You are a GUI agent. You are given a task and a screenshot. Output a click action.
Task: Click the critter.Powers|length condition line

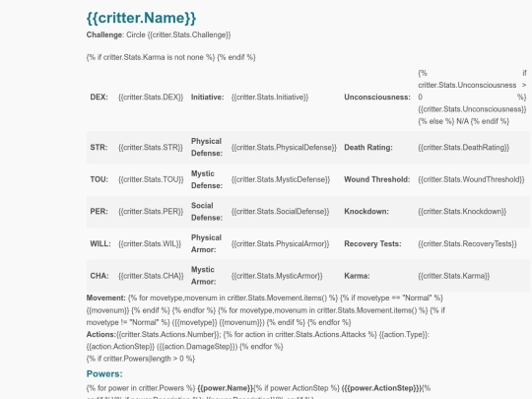point(141,359)
